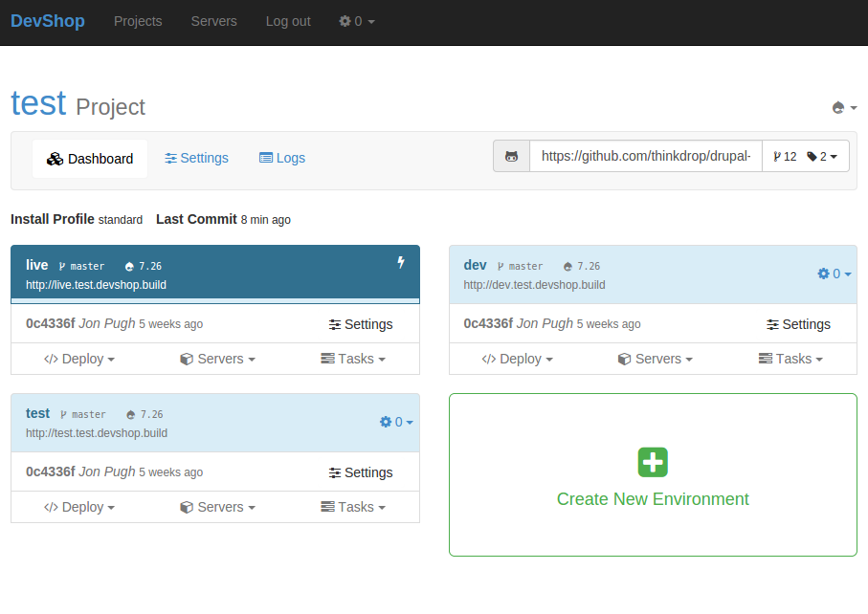The width and height of the screenshot is (868, 614).
Task: Switch to the project Settings tab
Action: coord(196,158)
